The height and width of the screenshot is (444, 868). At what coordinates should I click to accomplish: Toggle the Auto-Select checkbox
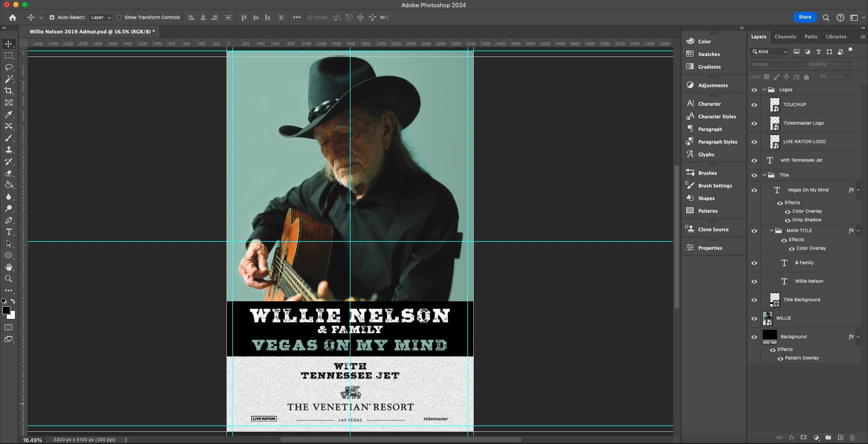[52, 18]
